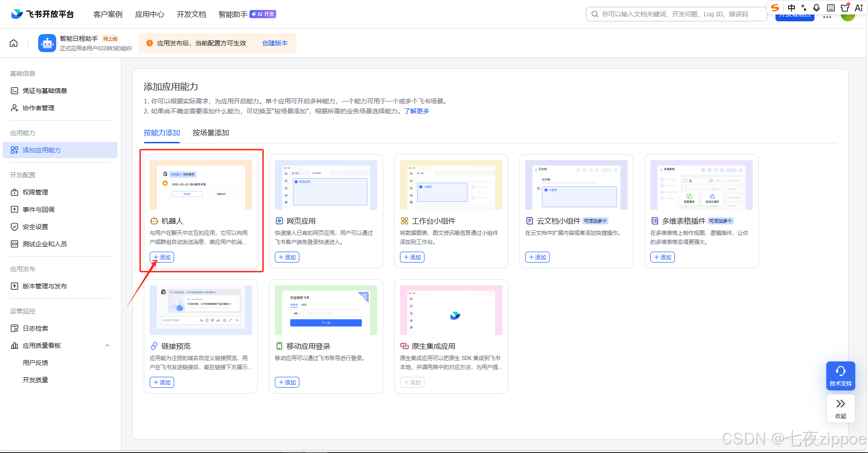Viewport: 868px width, 453px height.
Task: Add the 移动应用登录 capability
Action: [287, 382]
